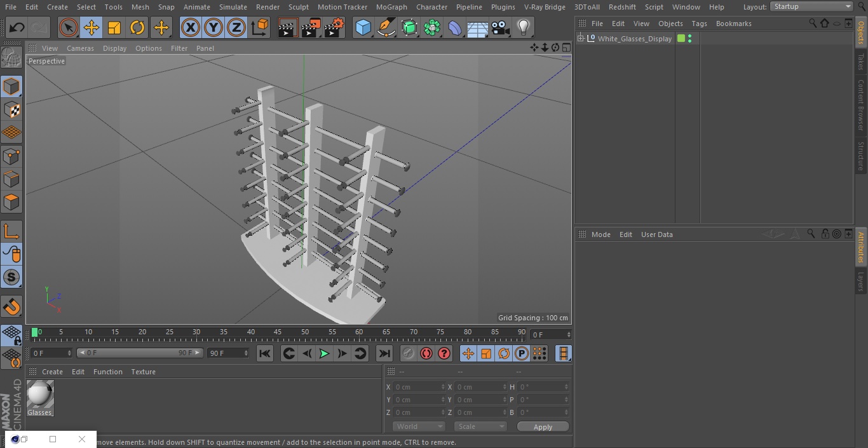Viewport: 868px width, 448px height.
Task: Add a Camera object
Action: click(501, 27)
